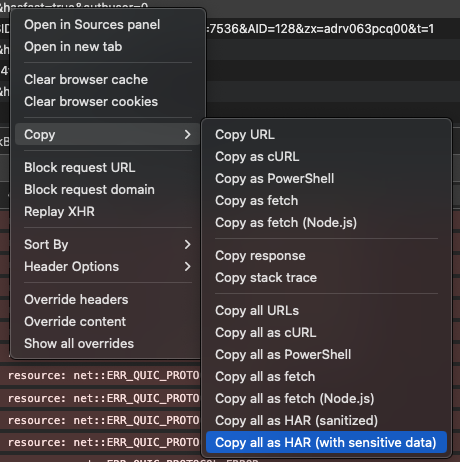This screenshot has height=462, width=460.
Task: Select Block request URL
Action: [x=80, y=167]
